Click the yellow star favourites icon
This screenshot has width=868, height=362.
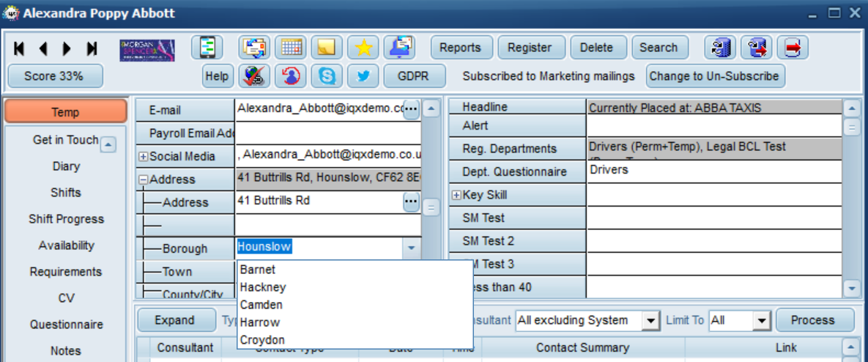tap(363, 48)
